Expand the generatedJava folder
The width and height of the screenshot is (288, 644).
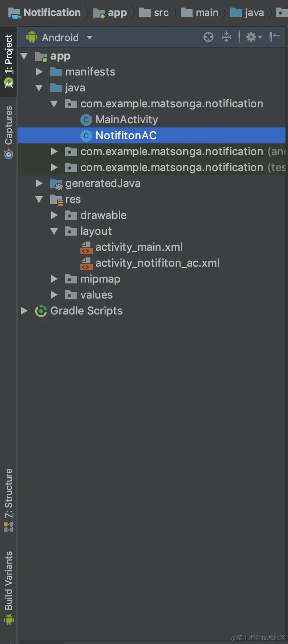(x=39, y=183)
